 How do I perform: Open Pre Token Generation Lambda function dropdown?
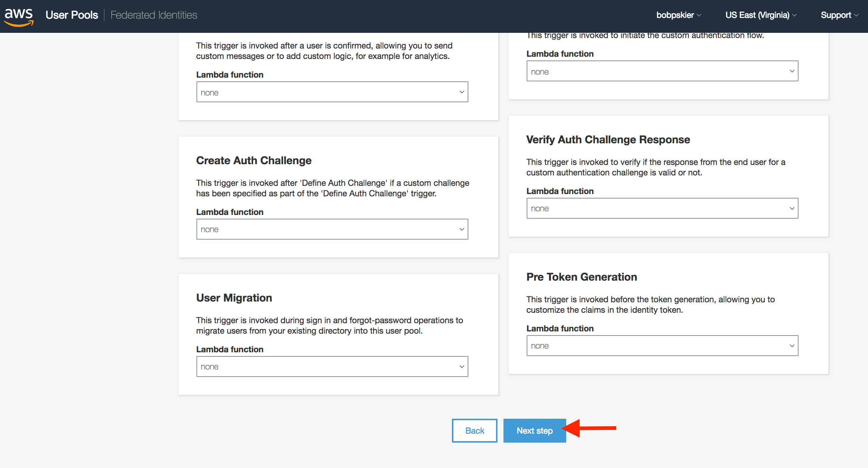[662, 346]
